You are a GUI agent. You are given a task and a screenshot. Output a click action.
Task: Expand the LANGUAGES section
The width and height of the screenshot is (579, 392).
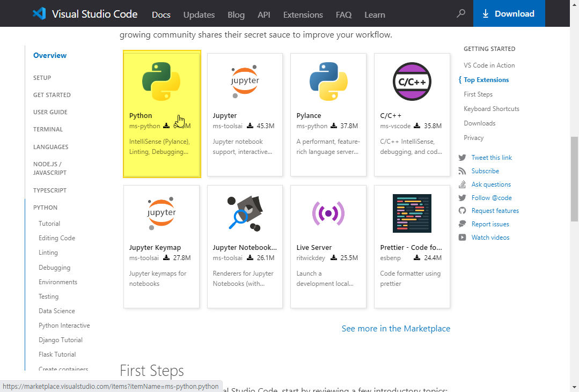click(x=50, y=147)
